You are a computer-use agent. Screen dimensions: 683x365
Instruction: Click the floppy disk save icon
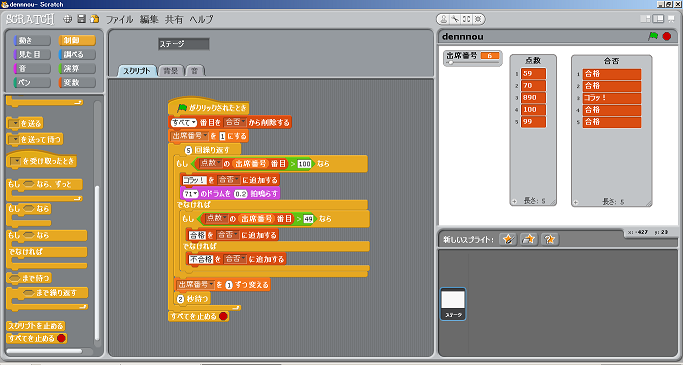pyautogui.click(x=81, y=19)
